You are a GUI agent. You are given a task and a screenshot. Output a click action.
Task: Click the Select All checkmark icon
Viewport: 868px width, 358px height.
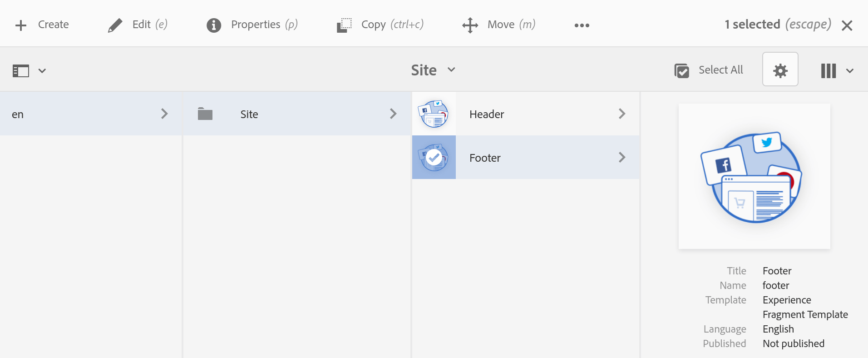(682, 71)
